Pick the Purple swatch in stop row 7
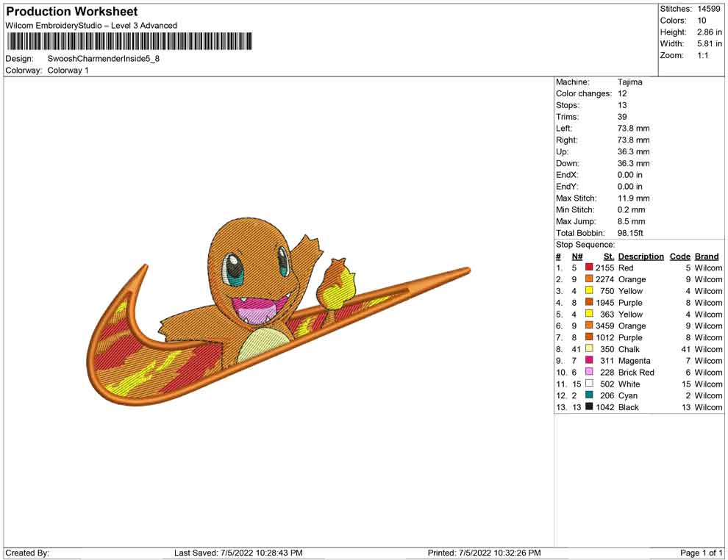 coord(589,337)
